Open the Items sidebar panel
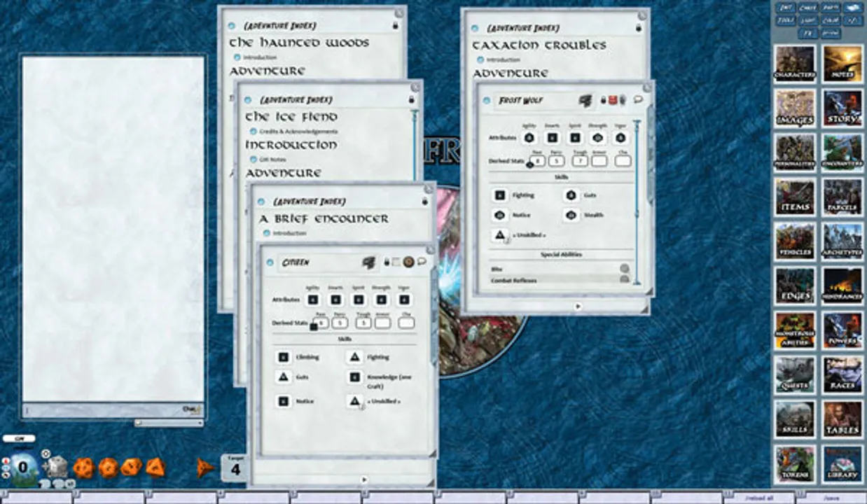867x504 pixels. tap(795, 196)
